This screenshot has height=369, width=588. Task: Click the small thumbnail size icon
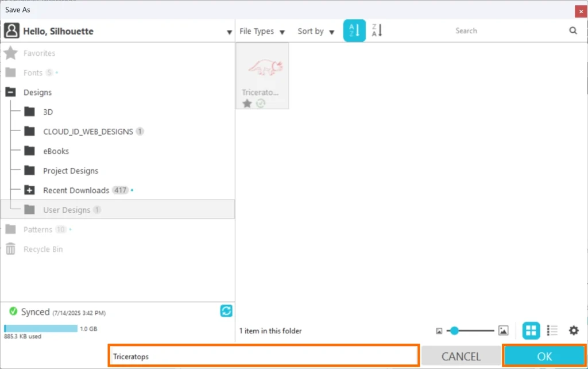click(439, 331)
